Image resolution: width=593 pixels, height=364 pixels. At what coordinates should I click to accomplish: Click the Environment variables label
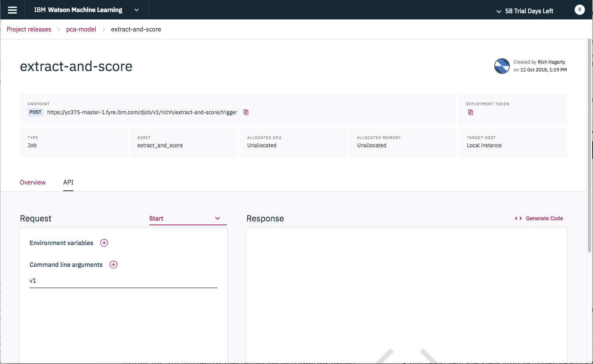[61, 243]
